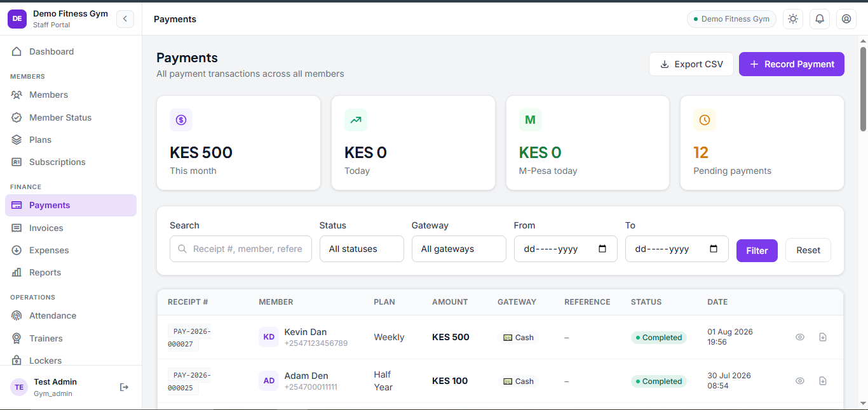The width and height of the screenshot is (868, 410).
Task: Go to Dashboard in the sidebar
Action: pyautogui.click(x=71, y=51)
